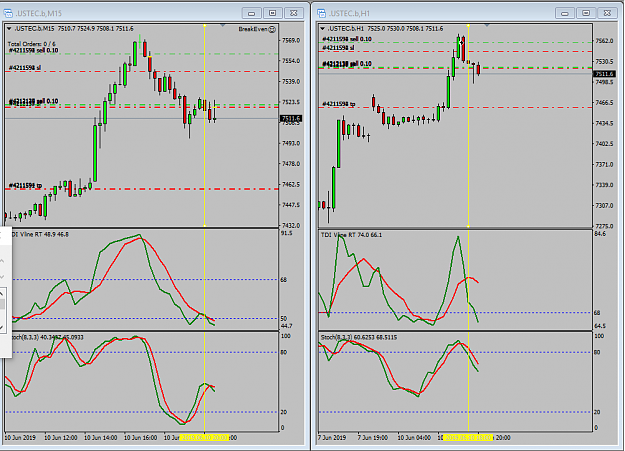
Task: Click the '.USTEC.b,M15' window title text
Action: (x=39, y=14)
